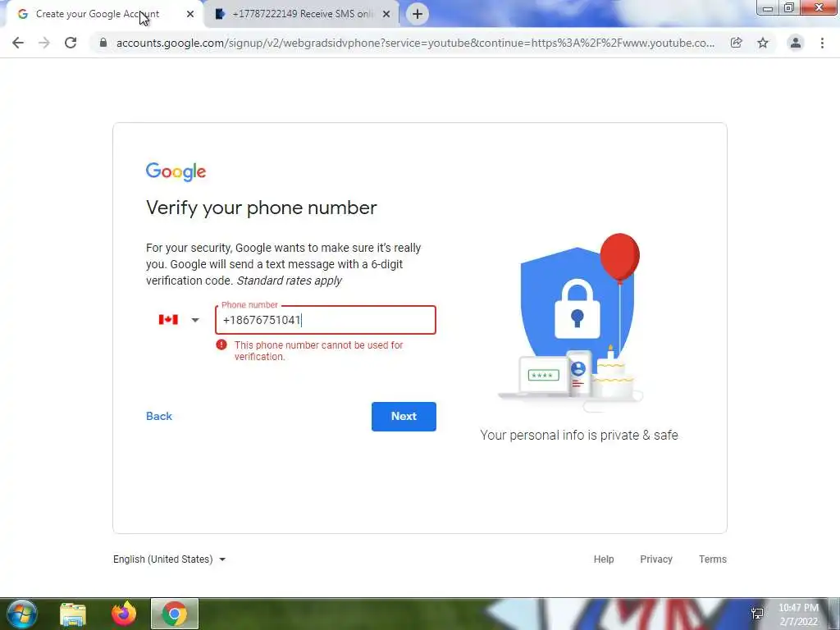
Task: Close the Receive SMS online tab
Action: 386,15
